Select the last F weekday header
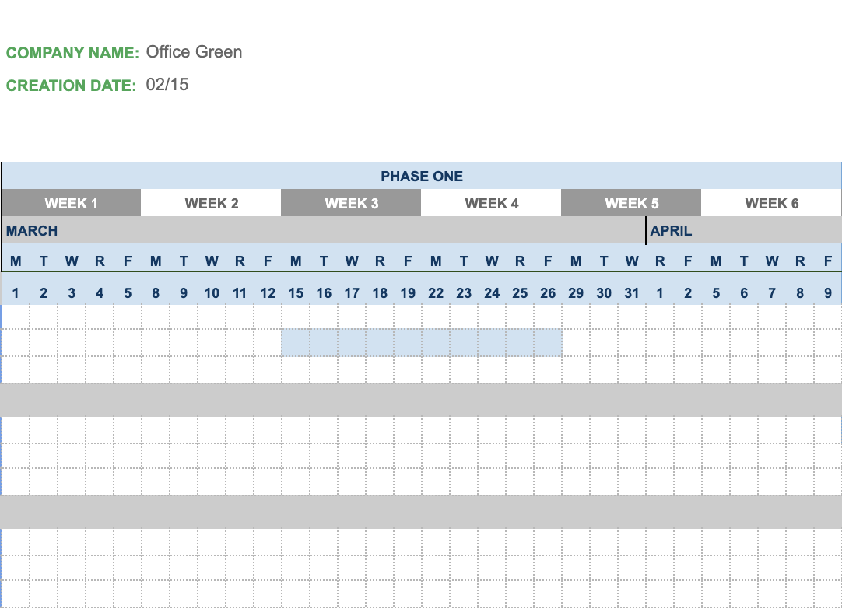842x616 pixels. [828, 261]
